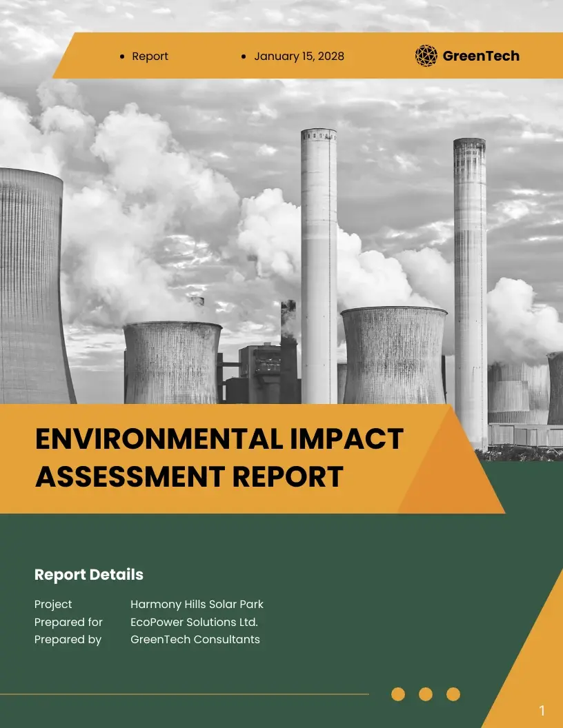Select the "GreenTech Consultants" author name

tap(195, 639)
